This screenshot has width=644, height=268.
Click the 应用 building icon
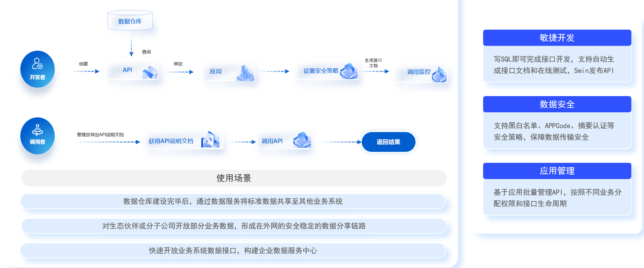(x=245, y=73)
